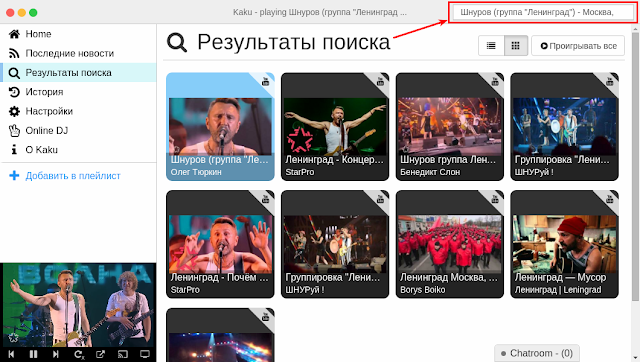Image resolution: width=640 pixels, height=362 pixels.
Task: Click the channel name Олег Тюркин
Action: 196,172
